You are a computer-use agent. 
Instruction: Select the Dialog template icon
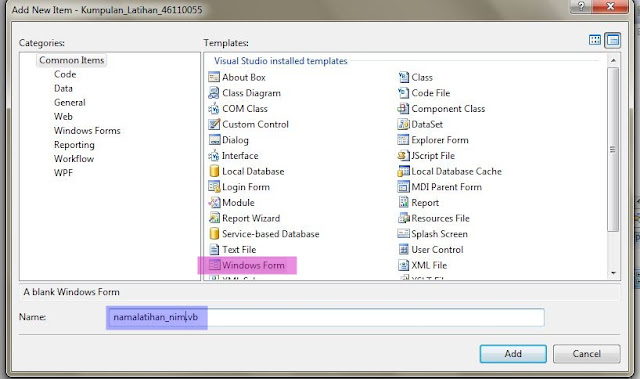click(214, 140)
